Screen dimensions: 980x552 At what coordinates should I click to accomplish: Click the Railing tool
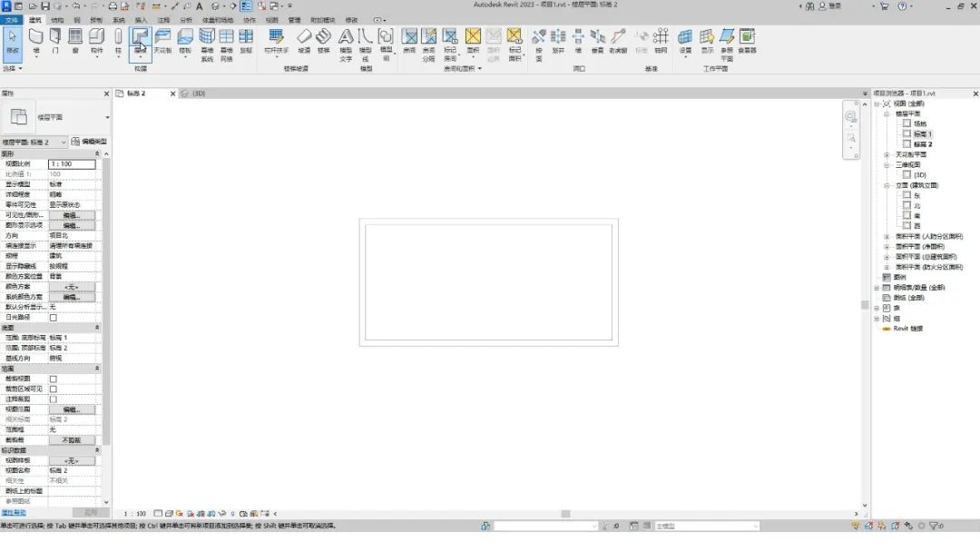(x=276, y=41)
